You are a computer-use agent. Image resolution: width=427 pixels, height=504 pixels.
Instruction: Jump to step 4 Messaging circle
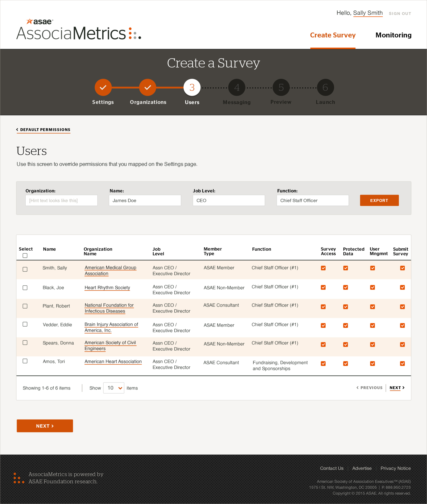237,87
